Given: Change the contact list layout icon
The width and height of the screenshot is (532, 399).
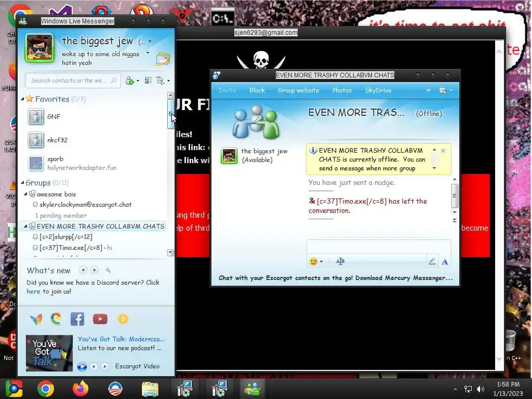Looking at the screenshot, I should pyautogui.click(x=148, y=81).
